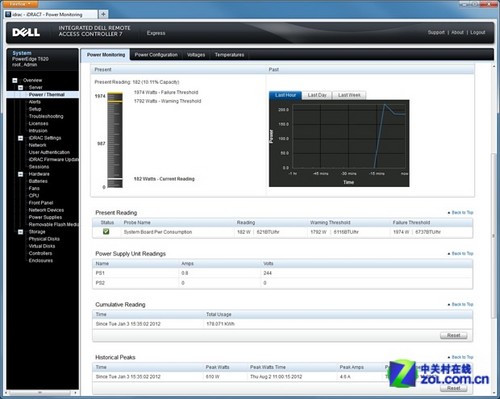Select Server in the navigation tree
Screen dimensions: 500x399
coord(35,87)
